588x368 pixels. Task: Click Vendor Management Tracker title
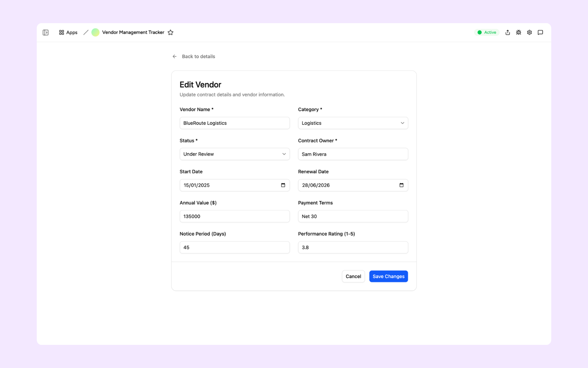tap(133, 32)
